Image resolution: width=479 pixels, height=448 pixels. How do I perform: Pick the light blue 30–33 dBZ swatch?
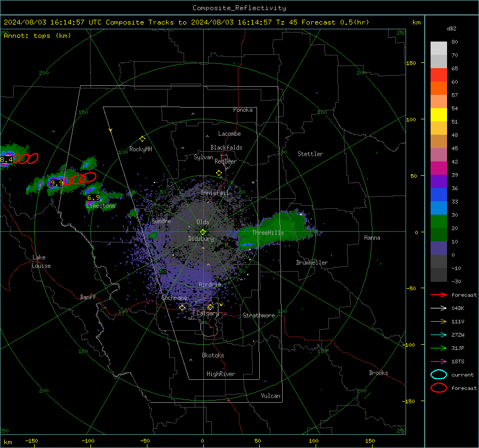pyautogui.click(x=439, y=208)
